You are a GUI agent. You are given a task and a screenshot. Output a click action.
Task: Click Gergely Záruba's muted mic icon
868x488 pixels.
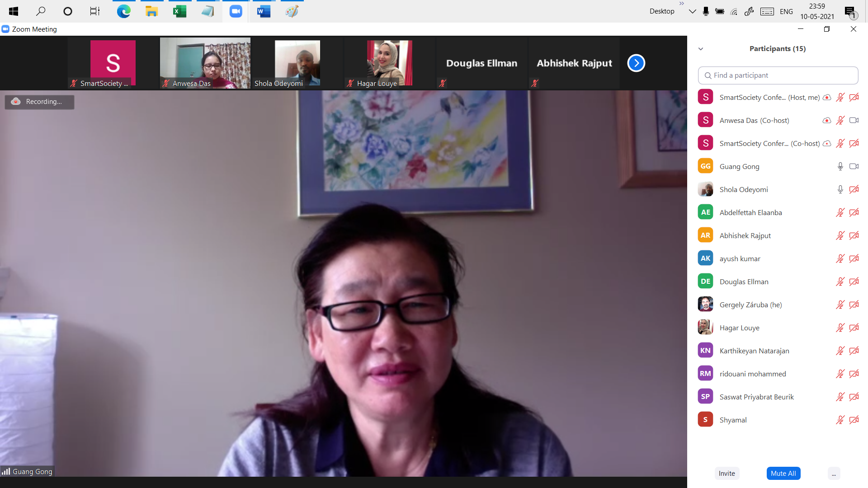(840, 305)
